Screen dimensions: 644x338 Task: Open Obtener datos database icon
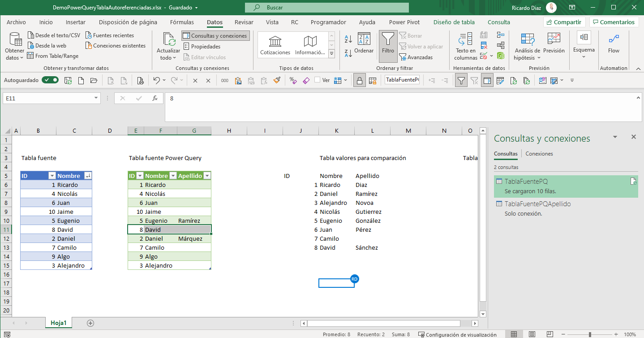[15, 40]
